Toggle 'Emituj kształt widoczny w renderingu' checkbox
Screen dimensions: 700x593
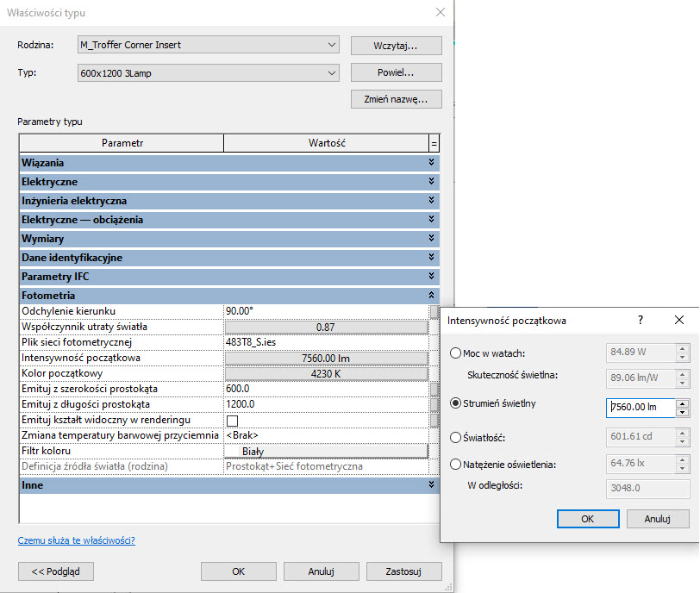232,420
